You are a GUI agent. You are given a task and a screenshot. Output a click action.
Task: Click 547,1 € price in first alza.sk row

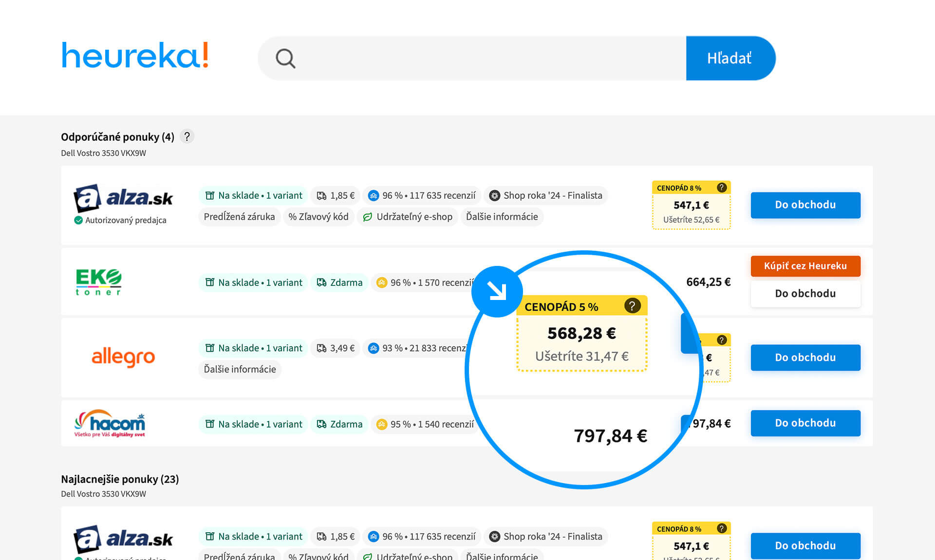pyautogui.click(x=691, y=205)
